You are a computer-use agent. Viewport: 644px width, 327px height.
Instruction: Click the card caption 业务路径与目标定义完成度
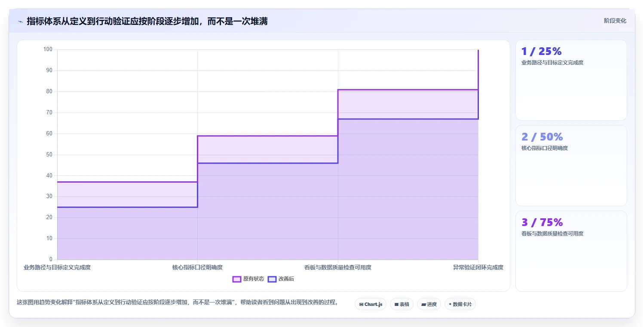[552, 63]
